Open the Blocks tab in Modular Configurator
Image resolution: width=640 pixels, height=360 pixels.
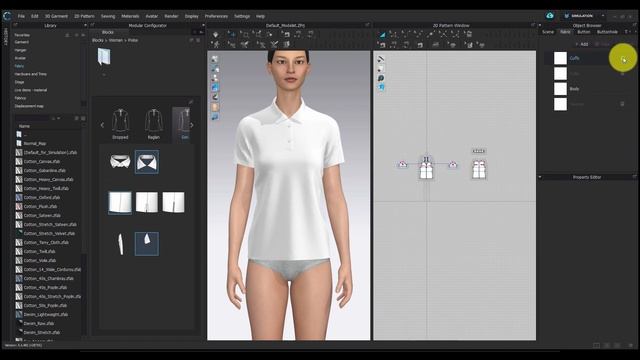108,32
